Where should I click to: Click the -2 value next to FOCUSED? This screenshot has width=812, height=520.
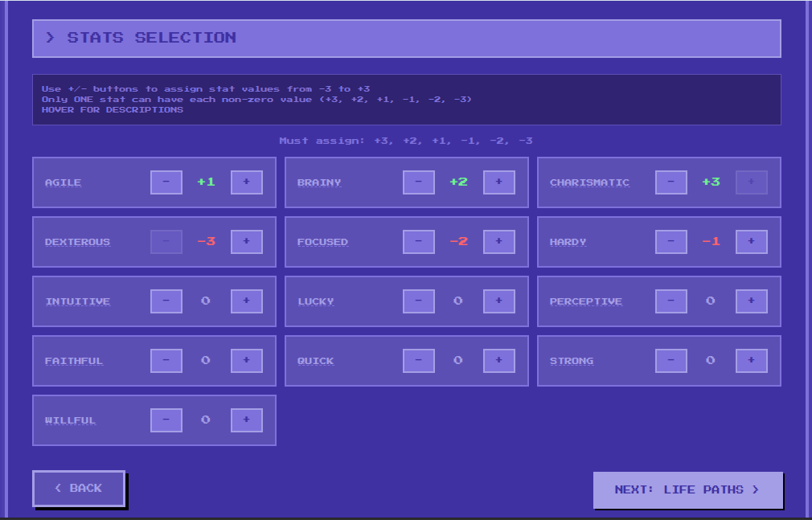point(459,241)
